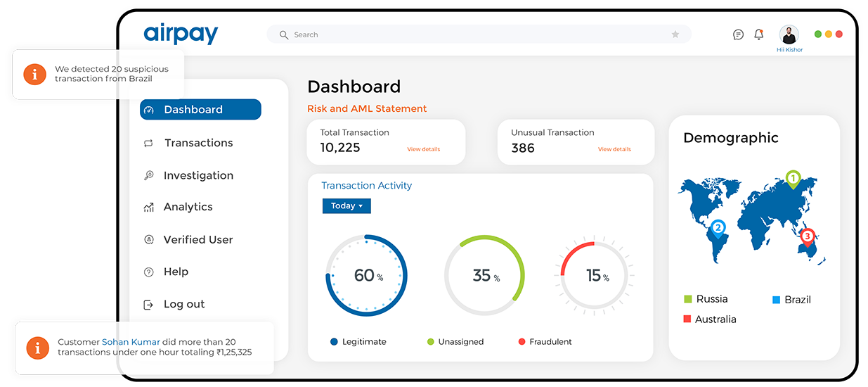Click the Transaction Activity title

pos(366,186)
